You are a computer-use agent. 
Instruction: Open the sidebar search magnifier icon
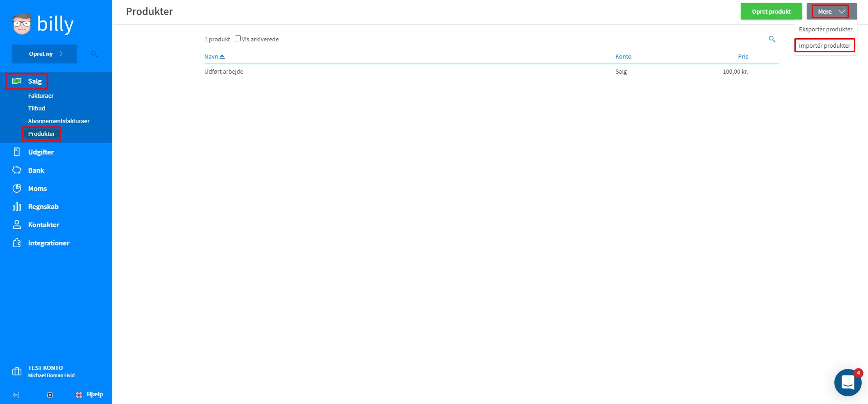coord(94,54)
